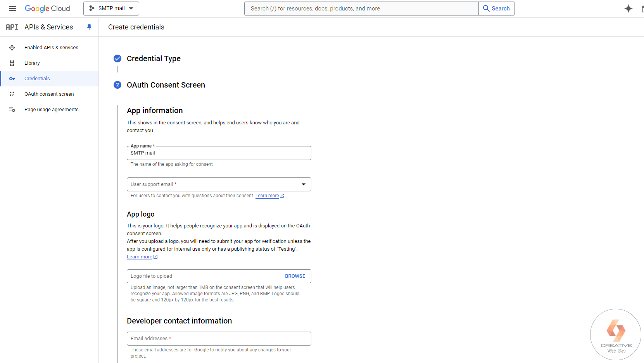Click the App name input field
Viewport: 644px width, 363px height.
(x=219, y=153)
